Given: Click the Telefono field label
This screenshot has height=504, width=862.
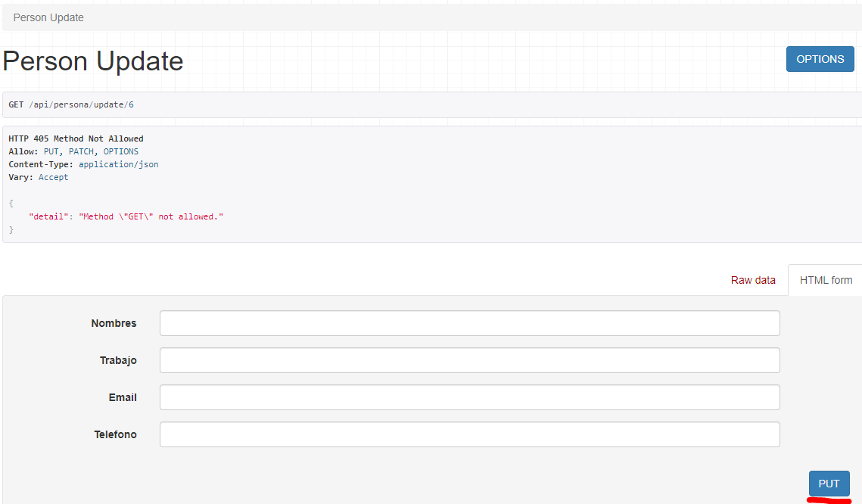Looking at the screenshot, I should 115,434.
